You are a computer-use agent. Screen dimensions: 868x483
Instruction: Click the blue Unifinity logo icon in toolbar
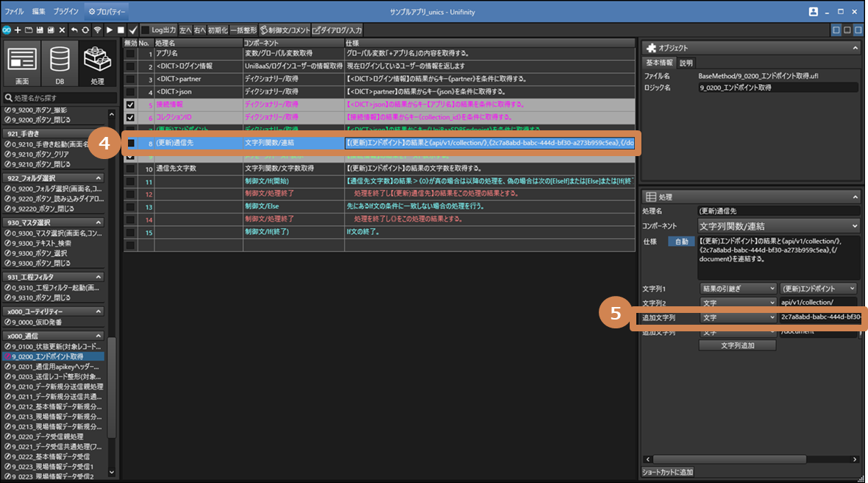point(6,30)
